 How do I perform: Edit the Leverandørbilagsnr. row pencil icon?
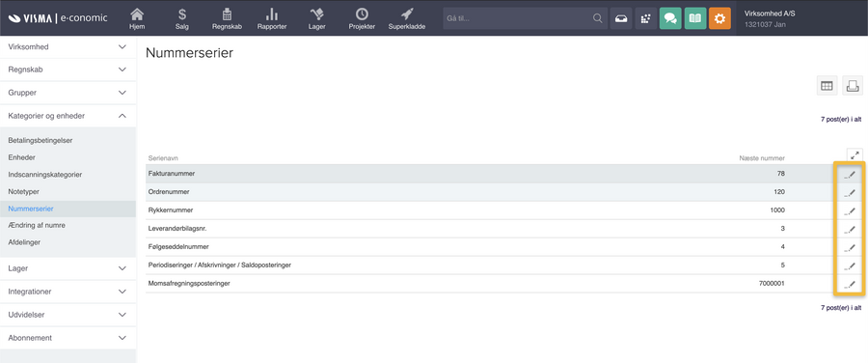850,230
